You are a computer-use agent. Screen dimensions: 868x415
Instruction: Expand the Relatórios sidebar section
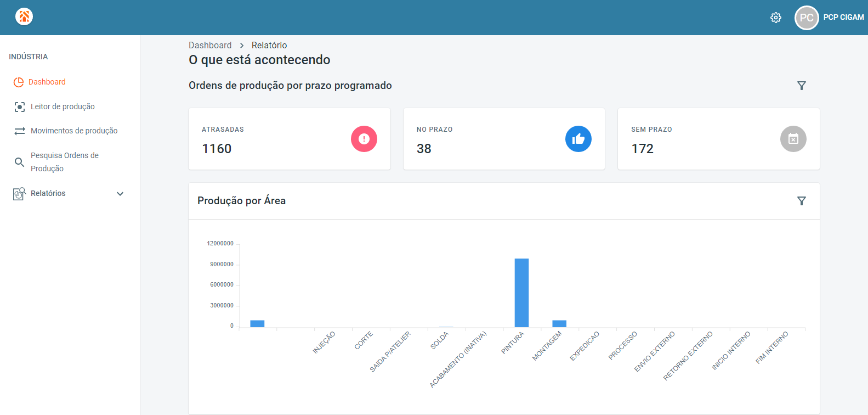[x=48, y=194]
